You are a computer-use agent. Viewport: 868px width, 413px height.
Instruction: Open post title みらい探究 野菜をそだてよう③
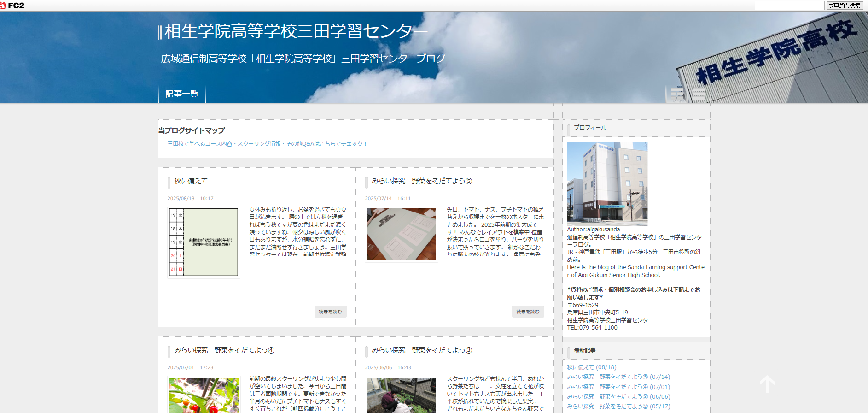click(421, 350)
